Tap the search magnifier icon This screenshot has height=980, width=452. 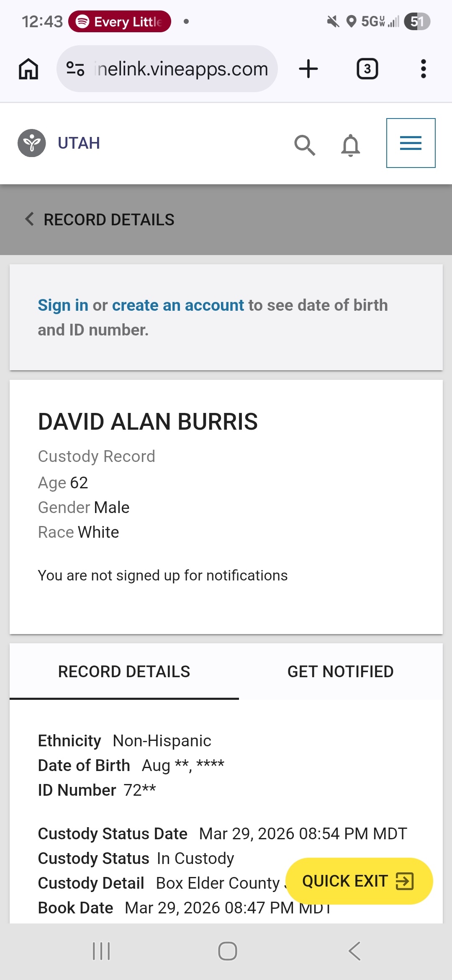304,145
